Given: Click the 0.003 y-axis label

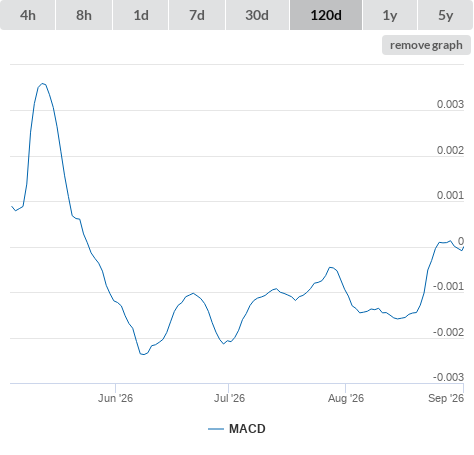Looking at the screenshot, I should 450,104.
